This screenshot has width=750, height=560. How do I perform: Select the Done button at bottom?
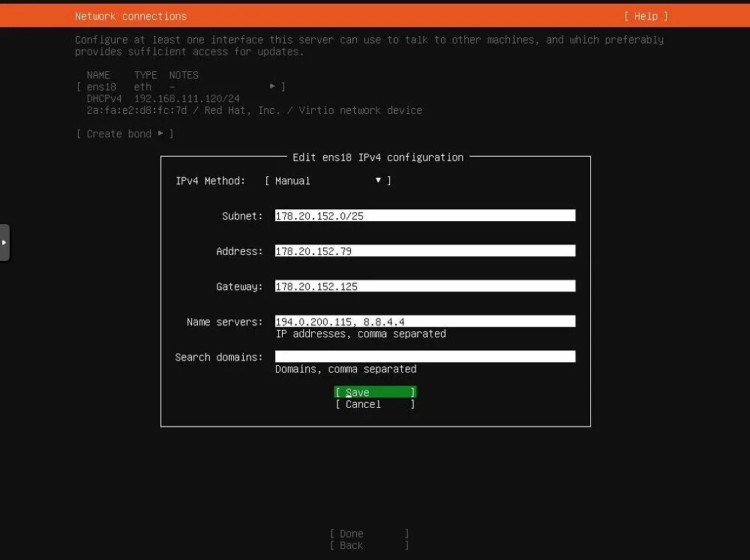tap(369, 534)
